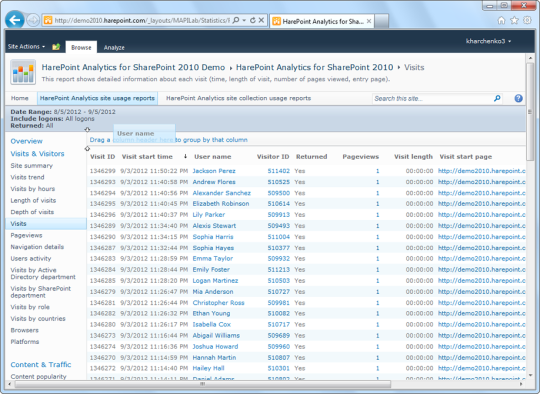Open the Content popularity report
This screenshot has height=394, width=540.
[x=38, y=377]
